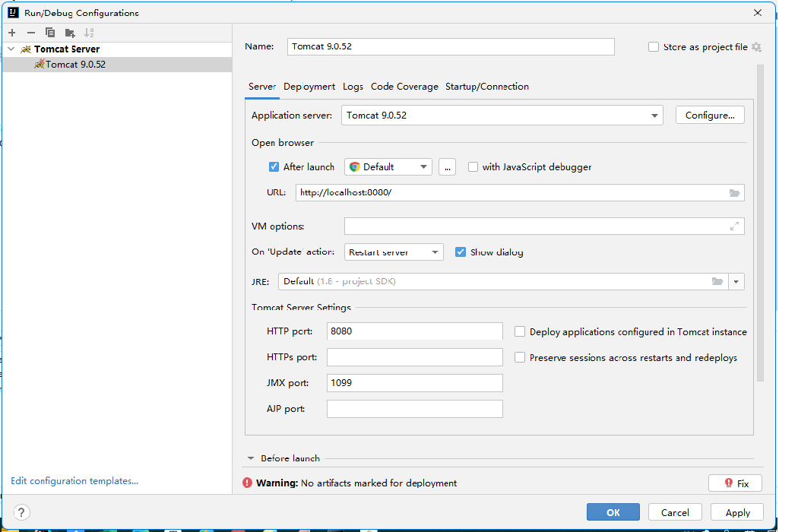This screenshot has width=798, height=532.
Task: Sort configurations alphabetically
Action: (x=89, y=33)
